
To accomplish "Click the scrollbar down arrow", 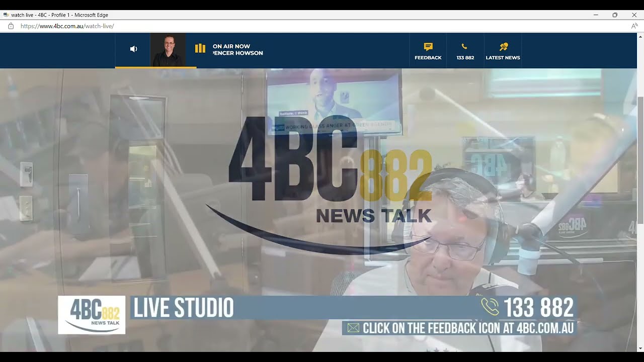I will tap(640, 348).
